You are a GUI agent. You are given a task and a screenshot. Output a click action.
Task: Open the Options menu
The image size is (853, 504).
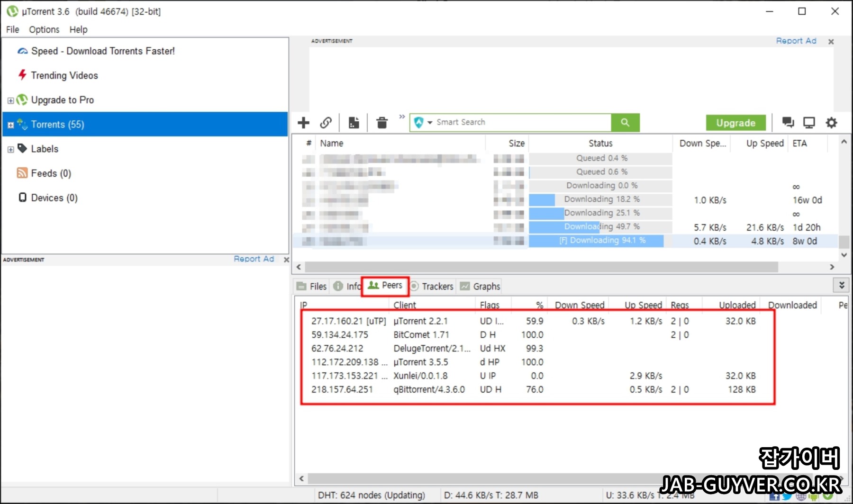pos(44,29)
